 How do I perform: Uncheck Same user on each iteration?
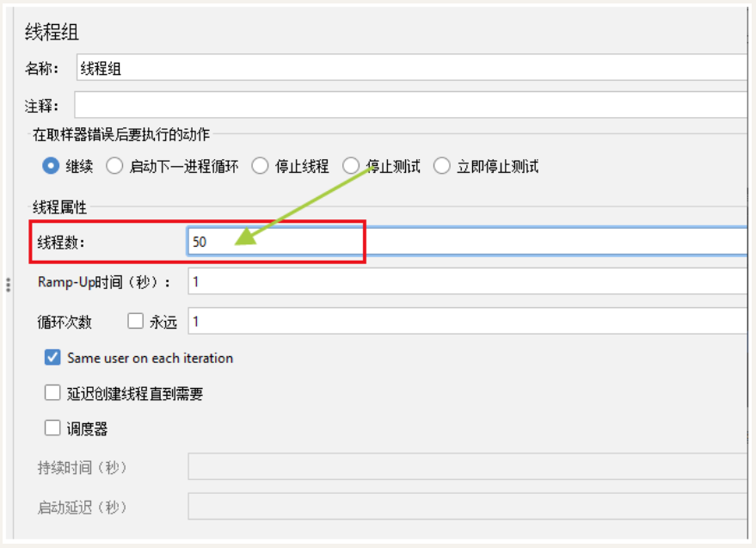(52, 358)
